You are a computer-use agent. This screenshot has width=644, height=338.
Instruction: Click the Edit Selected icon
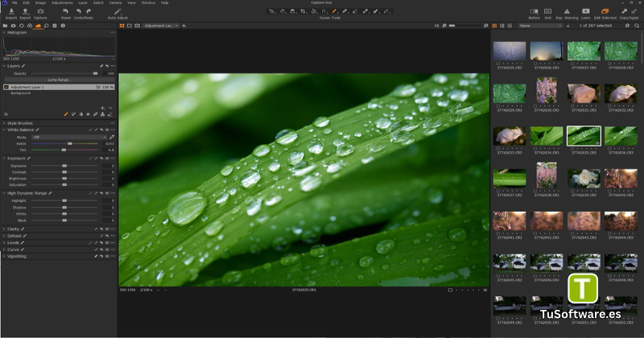coord(605,11)
